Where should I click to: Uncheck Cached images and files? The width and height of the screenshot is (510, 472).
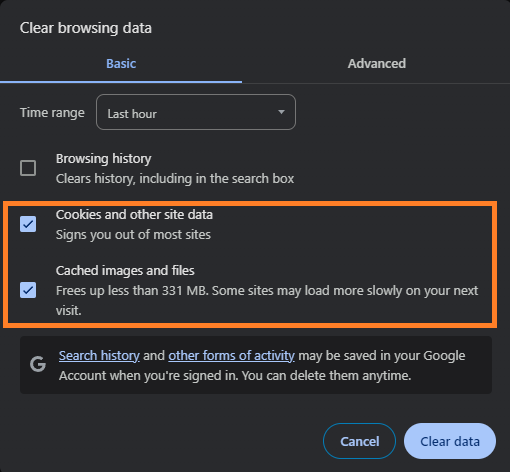tap(28, 290)
